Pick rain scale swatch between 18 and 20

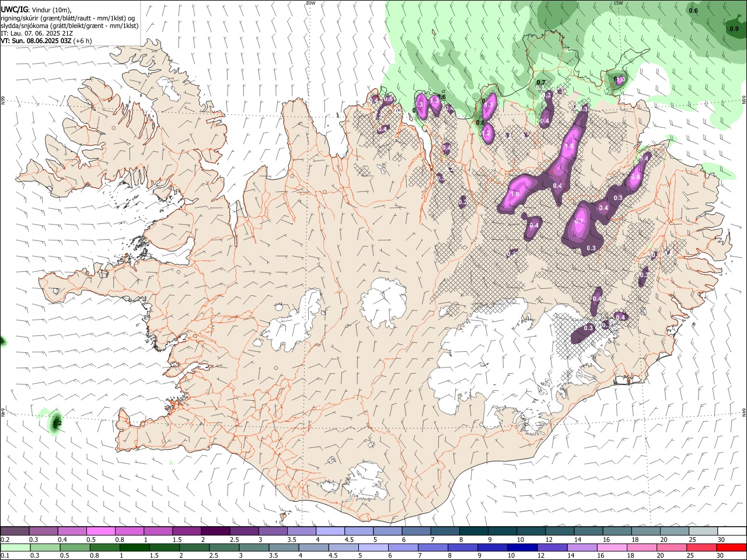coord(642,547)
